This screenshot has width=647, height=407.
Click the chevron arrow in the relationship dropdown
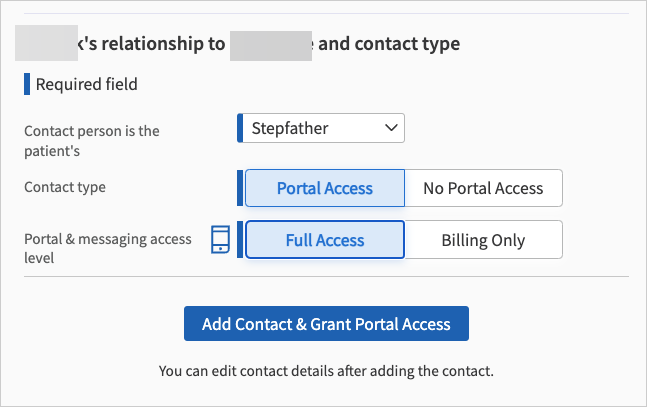[391, 128]
